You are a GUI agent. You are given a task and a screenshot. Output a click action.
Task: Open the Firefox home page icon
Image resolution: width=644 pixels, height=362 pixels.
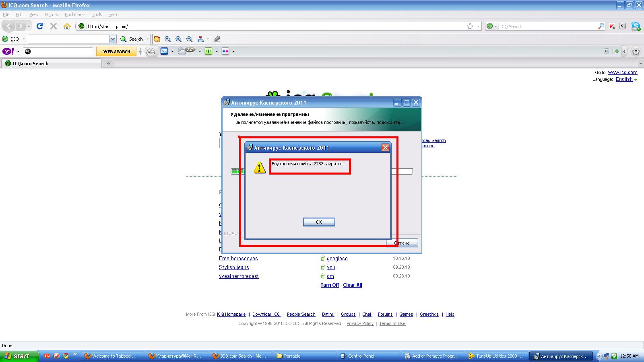pos(67,26)
